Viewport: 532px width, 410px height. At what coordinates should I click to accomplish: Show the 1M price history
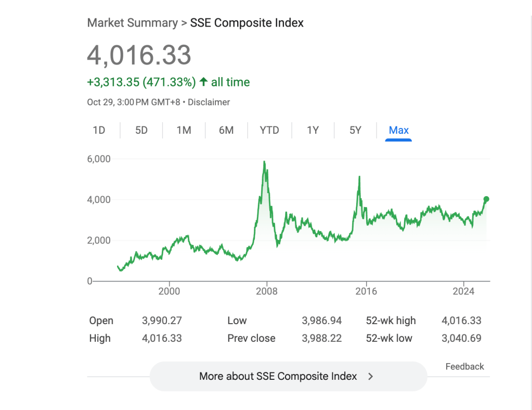184,130
